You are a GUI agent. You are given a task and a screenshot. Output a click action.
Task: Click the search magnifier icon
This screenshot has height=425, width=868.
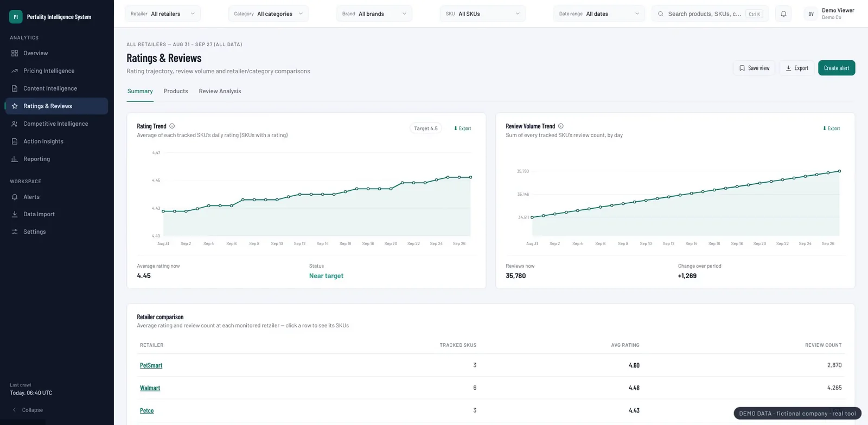click(661, 14)
